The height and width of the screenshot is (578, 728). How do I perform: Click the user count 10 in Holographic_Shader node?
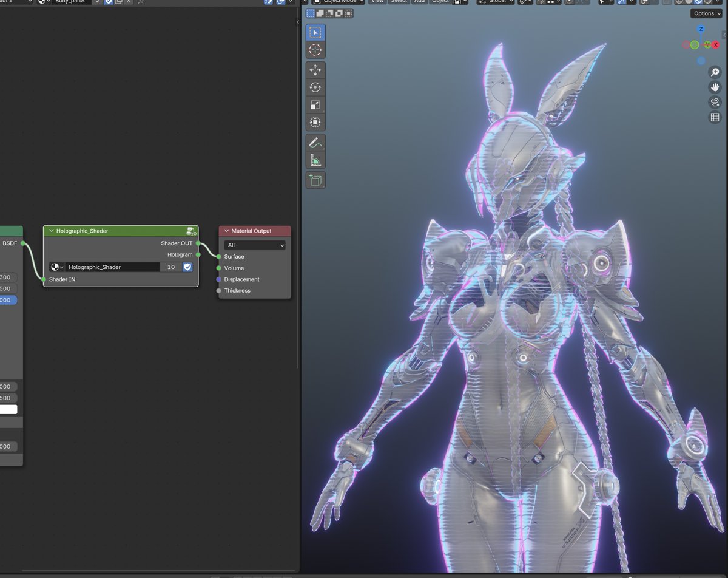coord(171,267)
